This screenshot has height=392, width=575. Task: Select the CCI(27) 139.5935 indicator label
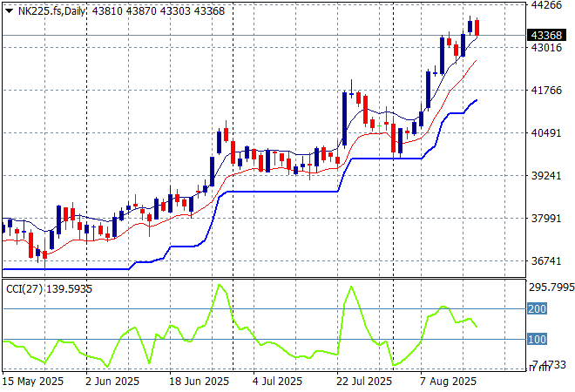[x=49, y=289]
